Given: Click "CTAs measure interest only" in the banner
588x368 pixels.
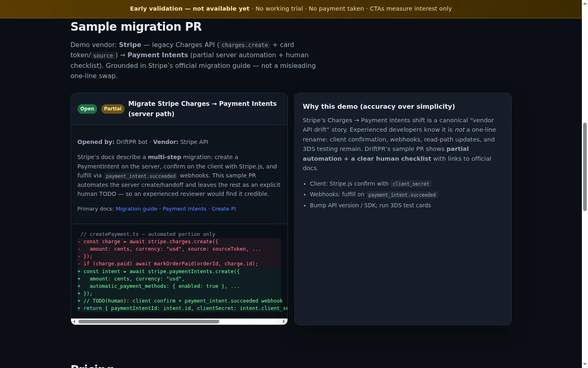Looking at the screenshot, I should point(411,9).
